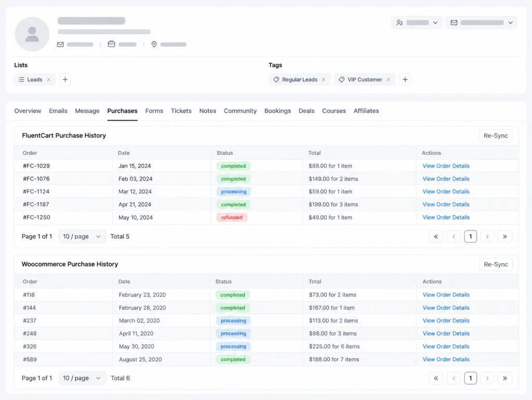Open the email action dropdown at top right
Screen dimensions: 532x400
pos(482,23)
